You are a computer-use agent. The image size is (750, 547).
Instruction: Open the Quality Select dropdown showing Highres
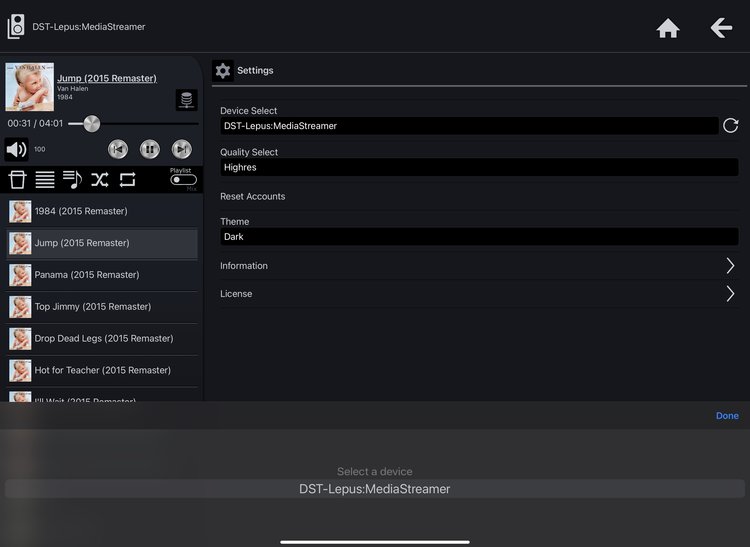click(479, 167)
